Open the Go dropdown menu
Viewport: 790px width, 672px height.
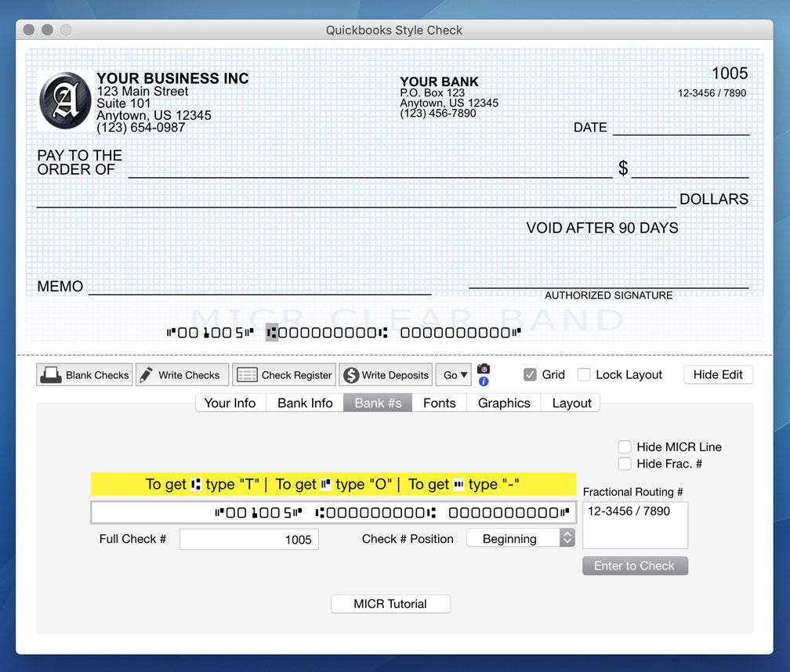pyautogui.click(x=453, y=374)
